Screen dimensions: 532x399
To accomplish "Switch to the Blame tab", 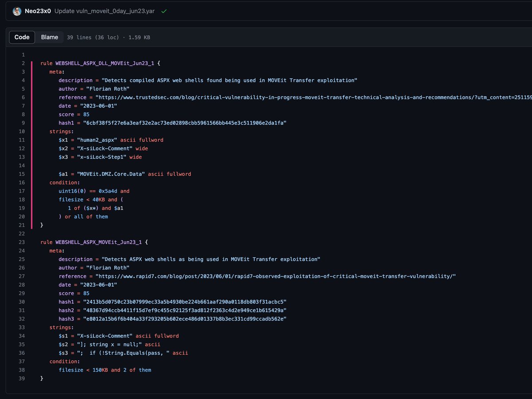I will (x=49, y=37).
